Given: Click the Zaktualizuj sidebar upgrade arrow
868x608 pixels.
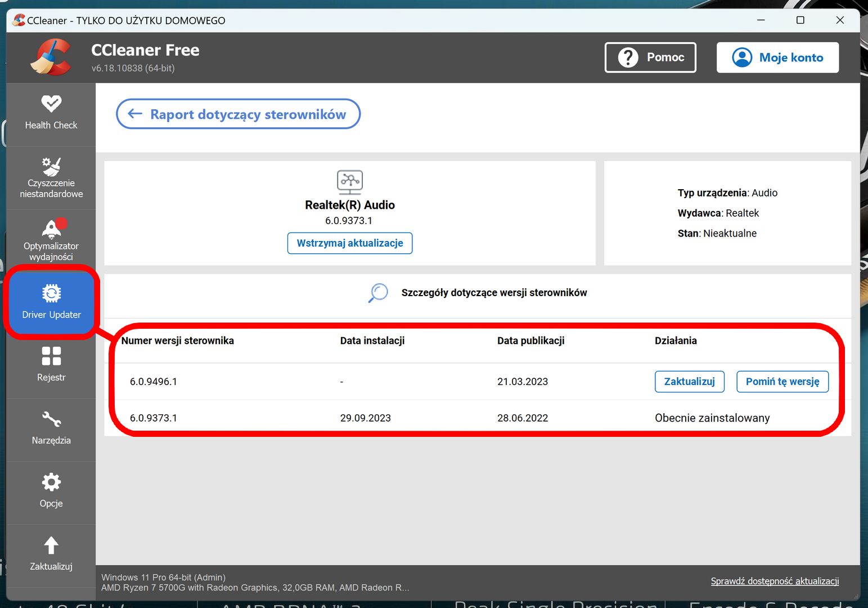Looking at the screenshot, I should tap(51, 556).
